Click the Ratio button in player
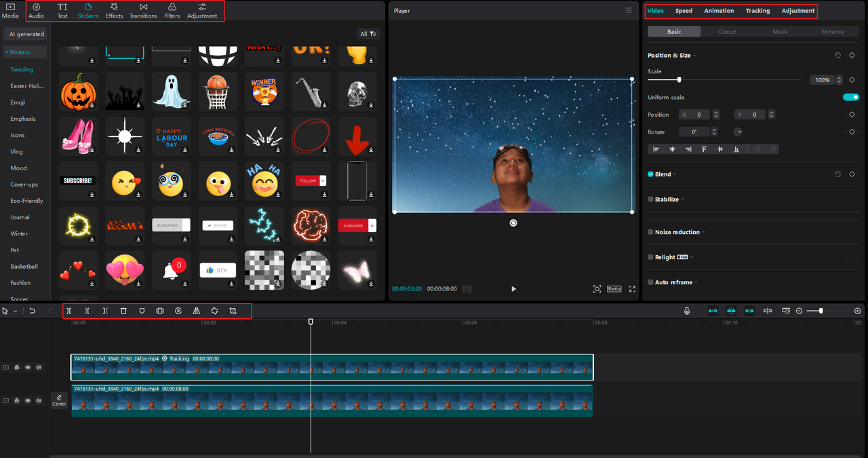 614,288
